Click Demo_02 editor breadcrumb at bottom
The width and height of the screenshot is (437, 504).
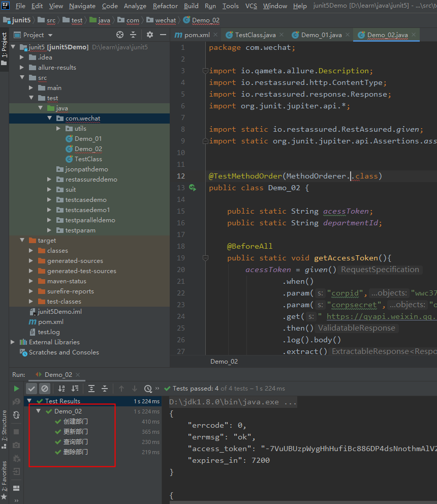click(224, 362)
